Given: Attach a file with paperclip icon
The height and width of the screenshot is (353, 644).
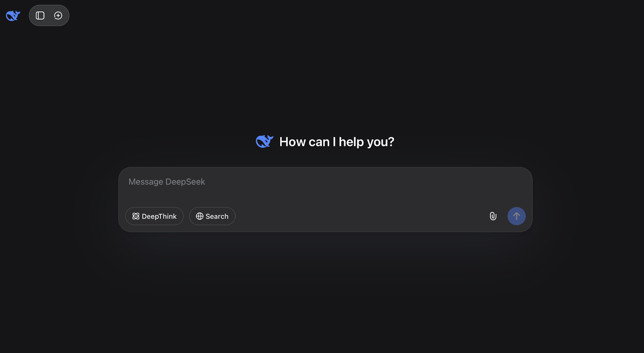Looking at the screenshot, I should pyautogui.click(x=493, y=216).
